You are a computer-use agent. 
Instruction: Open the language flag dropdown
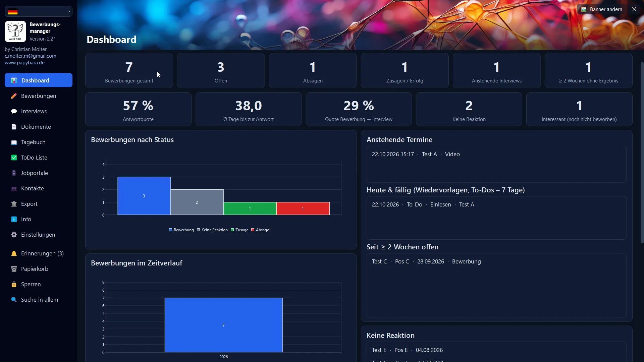pos(39,11)
